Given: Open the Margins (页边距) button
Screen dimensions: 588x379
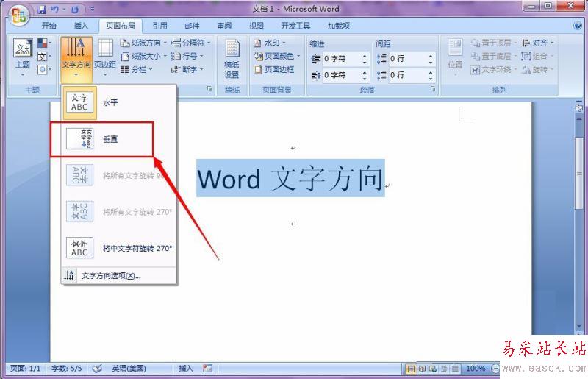Looking at the screenshot, I should point(105,57).
